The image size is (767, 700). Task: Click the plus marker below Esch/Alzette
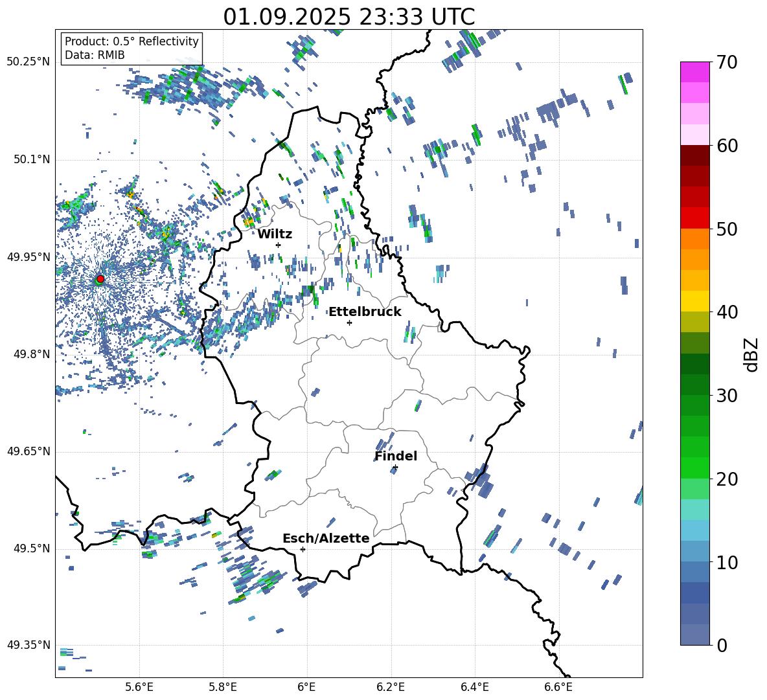click(x=303, y=549)
